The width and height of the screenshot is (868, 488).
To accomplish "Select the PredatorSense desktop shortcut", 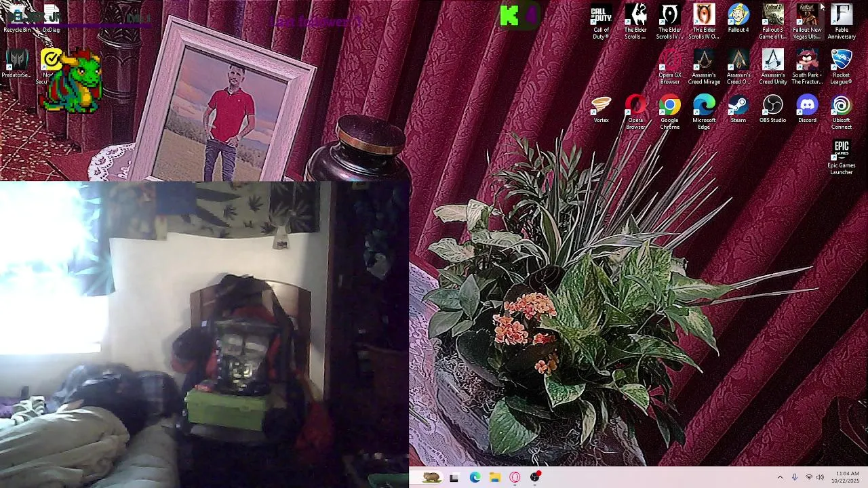I will click(17, 64).
